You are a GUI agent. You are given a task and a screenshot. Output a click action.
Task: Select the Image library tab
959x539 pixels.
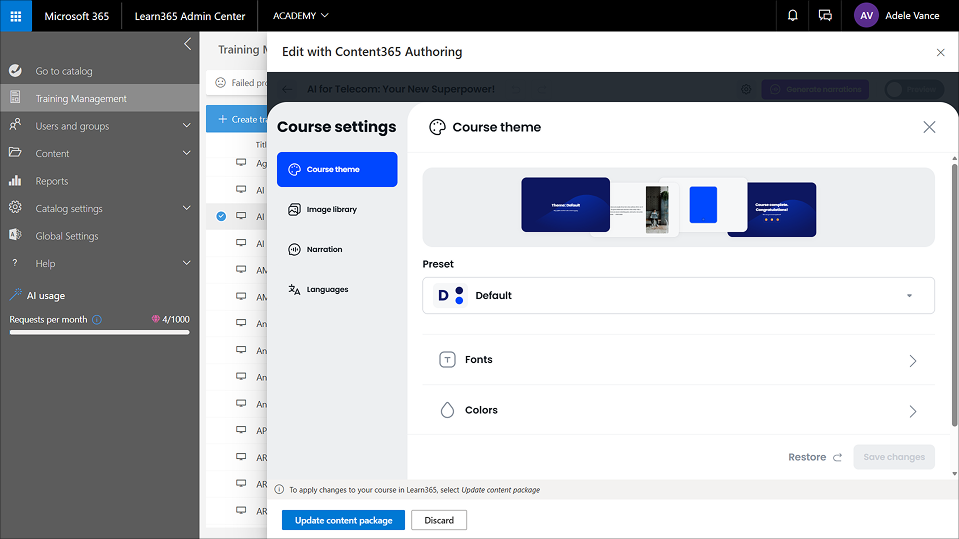337,210
